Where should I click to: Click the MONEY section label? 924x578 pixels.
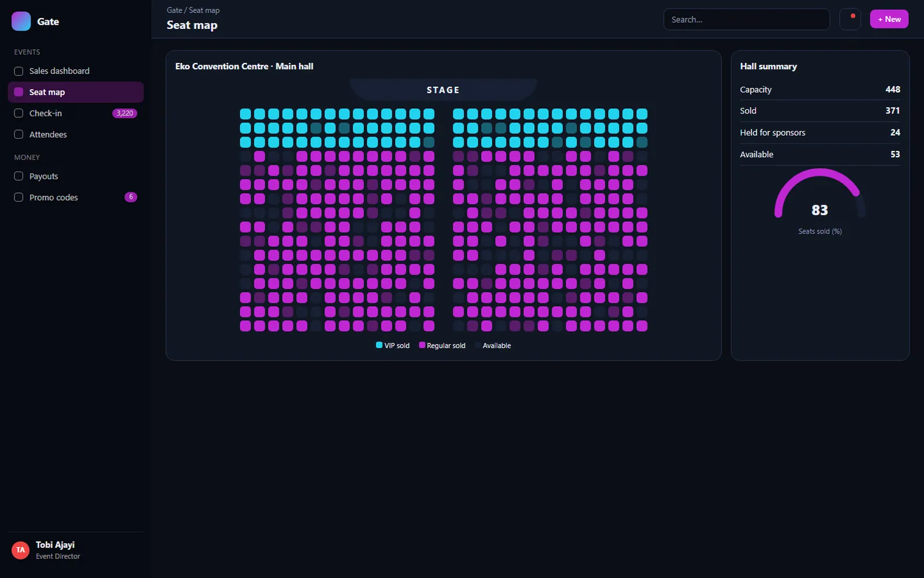(x=27, y=157)
